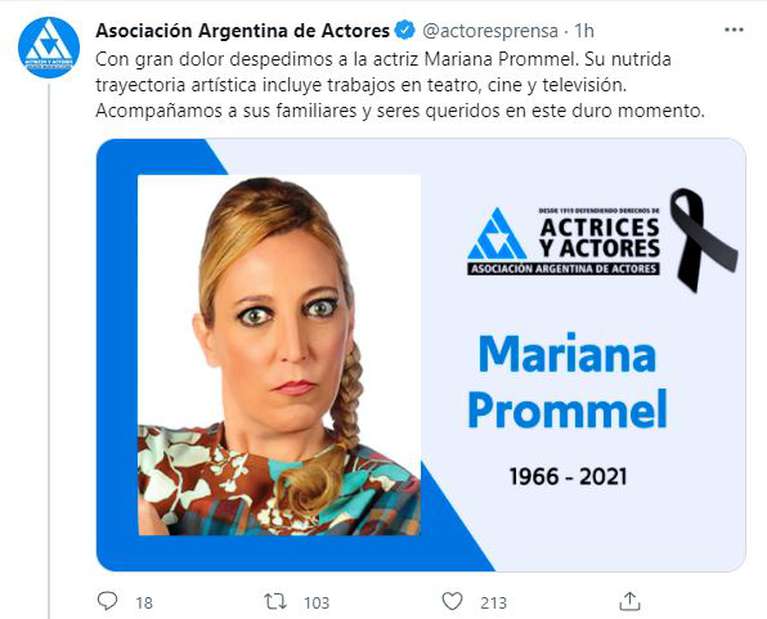767x619 pixels.
Task: Click the 103 retweets count
Action: (x=316, y=603)
